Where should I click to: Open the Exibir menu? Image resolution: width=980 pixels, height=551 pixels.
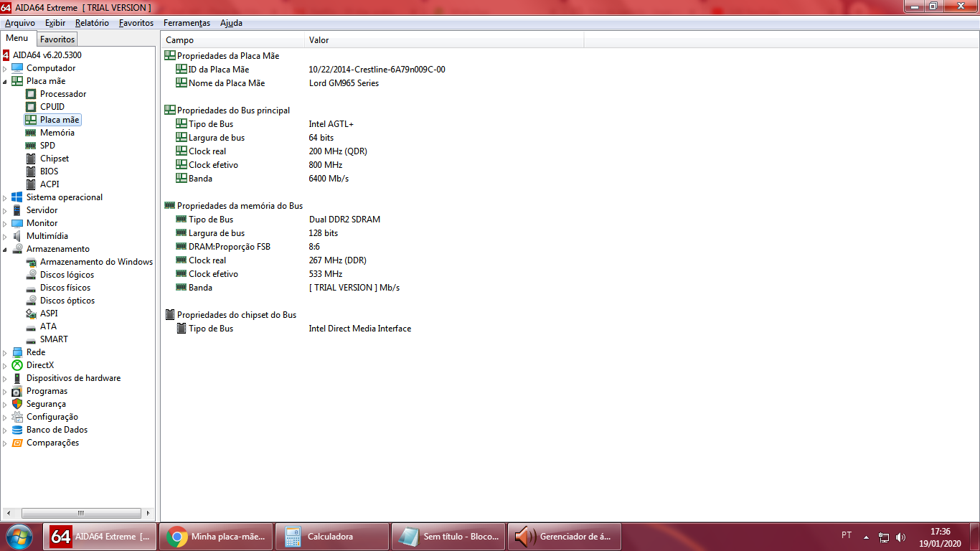[x=55, y=23]
